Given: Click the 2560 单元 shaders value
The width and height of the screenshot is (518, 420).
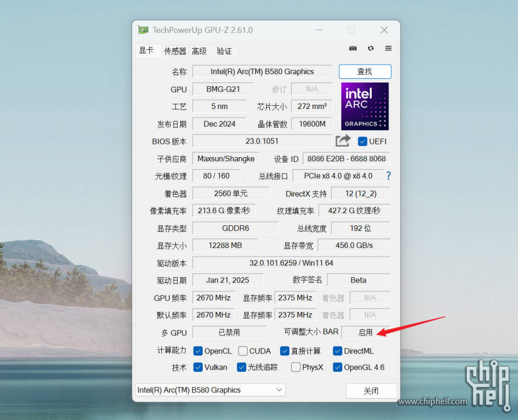Looking at the screenshot, I should 231,194.
